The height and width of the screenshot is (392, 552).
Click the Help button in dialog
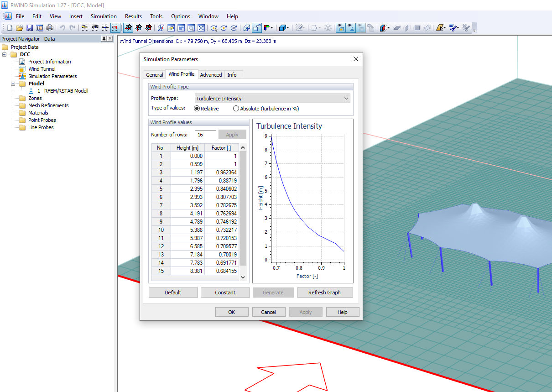[x=343, y=312]
